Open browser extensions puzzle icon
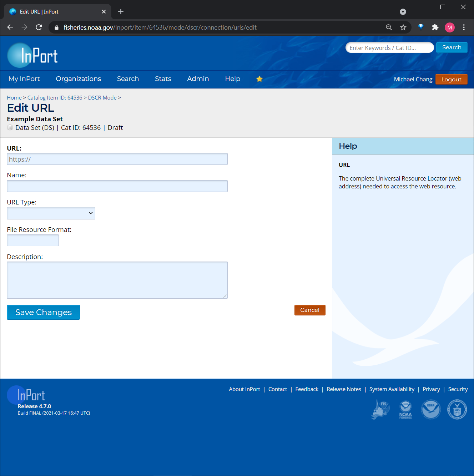474x476 pixels. [435, 27]
